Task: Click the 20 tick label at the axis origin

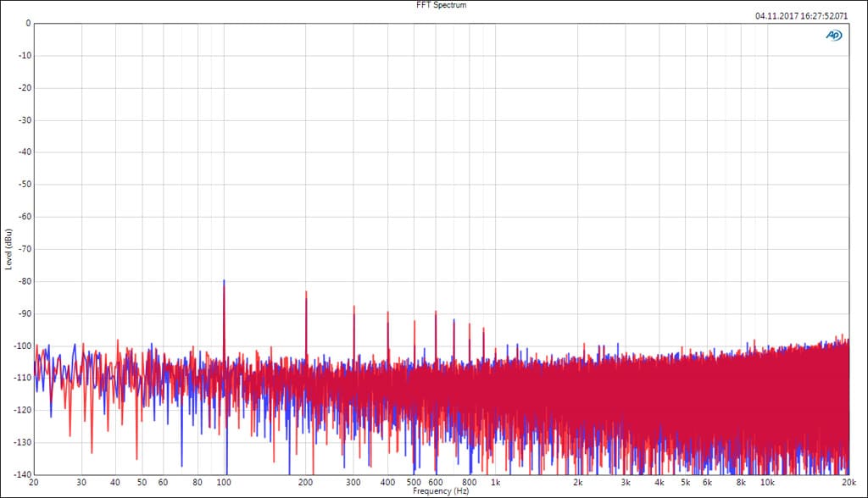Action: click(x=34, y=482)
